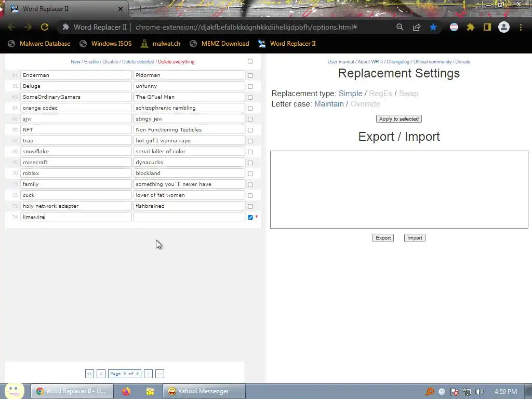Check the box for the Beluga row

(250, 86)
